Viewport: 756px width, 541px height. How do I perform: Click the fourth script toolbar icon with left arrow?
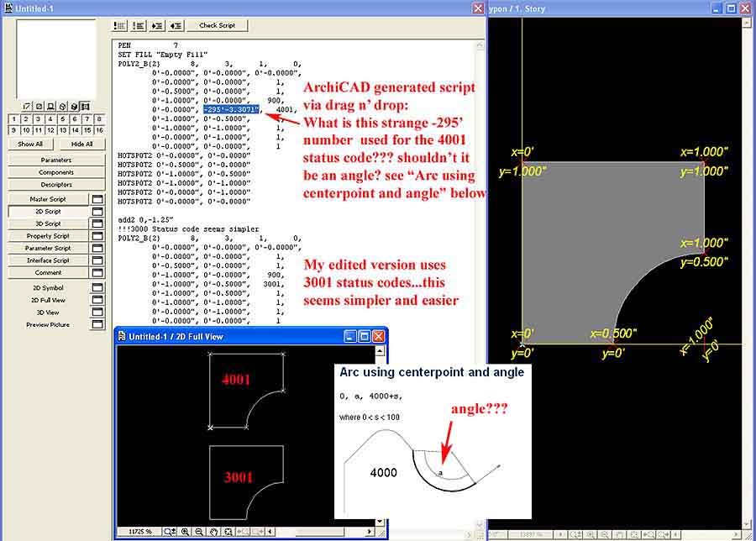(176, 25)
